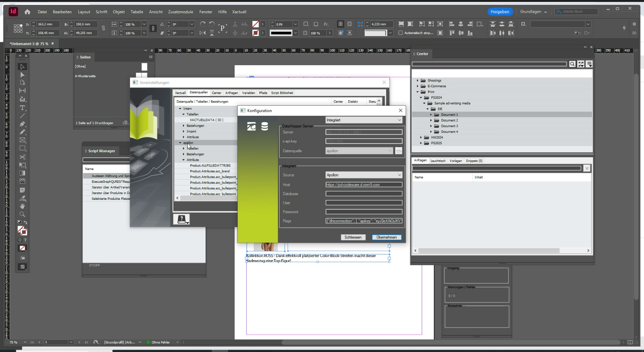Select the Zoom tool magnifier
Screen dimensions: 644x352
tap(22, 214)
